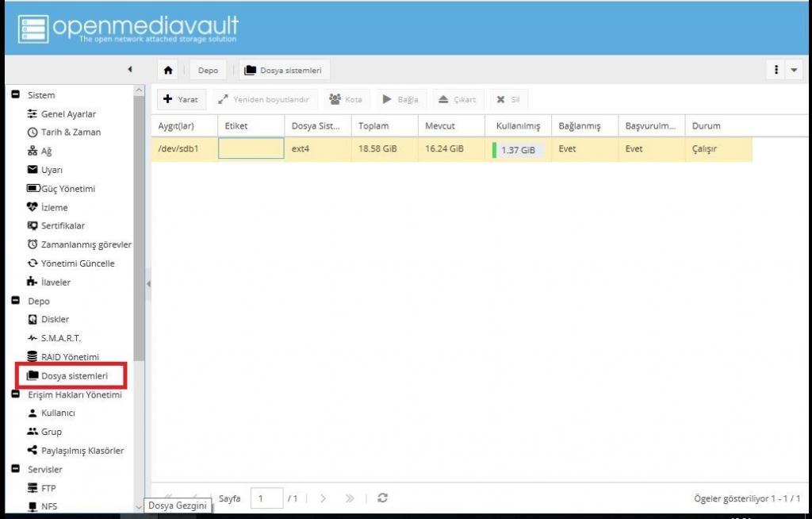812x519 pixels.
Task: Click the Sil delete button
Action: pos(508,99)
